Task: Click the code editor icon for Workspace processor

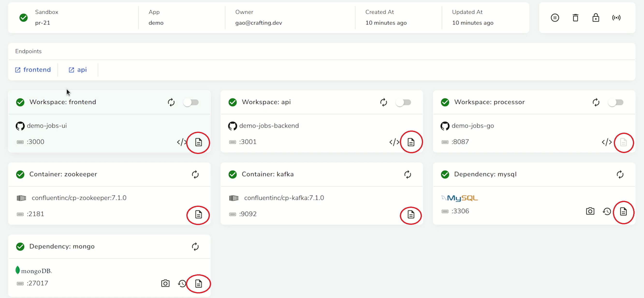Action: pyautogui.click(x=607, y=142)
